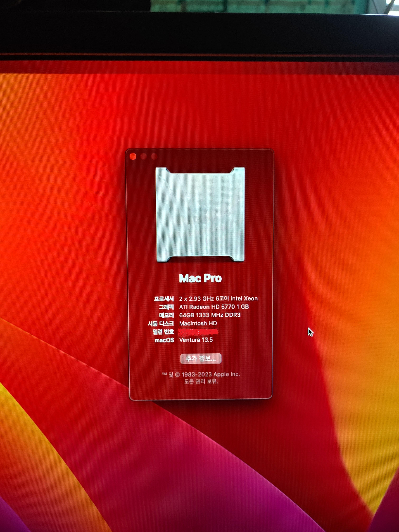Image resolution: width=399 pixels, height=532 pixels.
Task: Click the macOS label
Action: click(164, 340)
